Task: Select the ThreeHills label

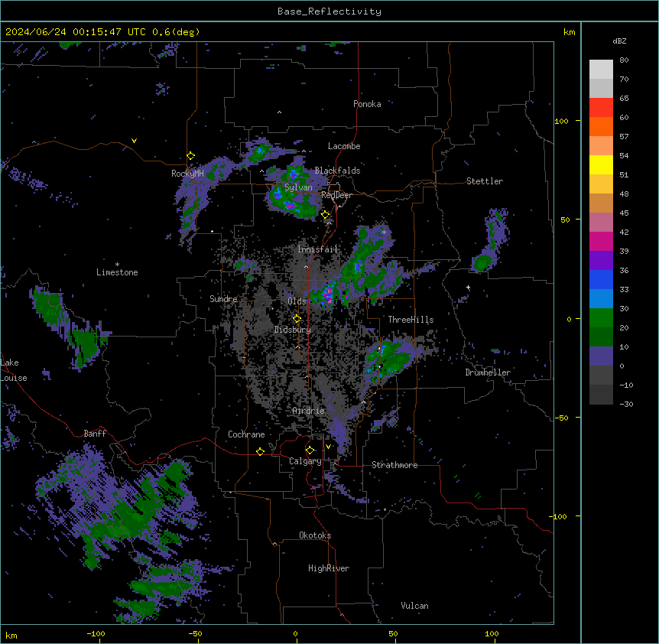Action: point(411,320)
